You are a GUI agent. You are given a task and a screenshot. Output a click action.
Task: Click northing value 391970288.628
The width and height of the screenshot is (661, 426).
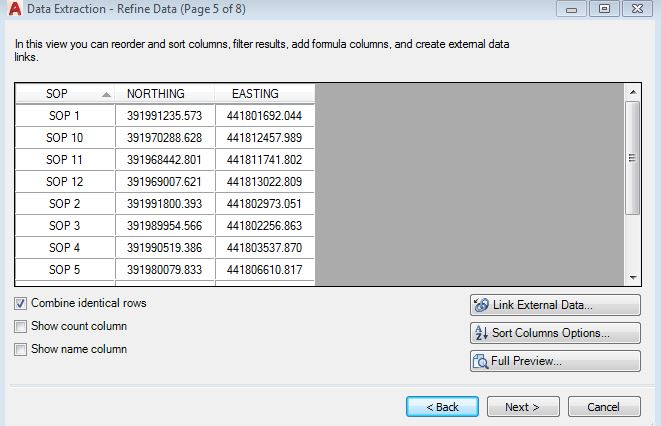tap(165, 137)
